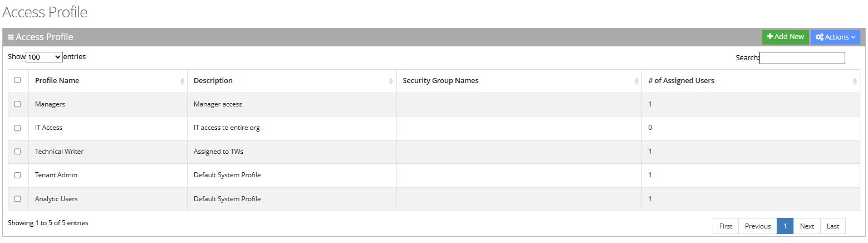
Task: Select page 1 in pagination
Action: [784, 226]
